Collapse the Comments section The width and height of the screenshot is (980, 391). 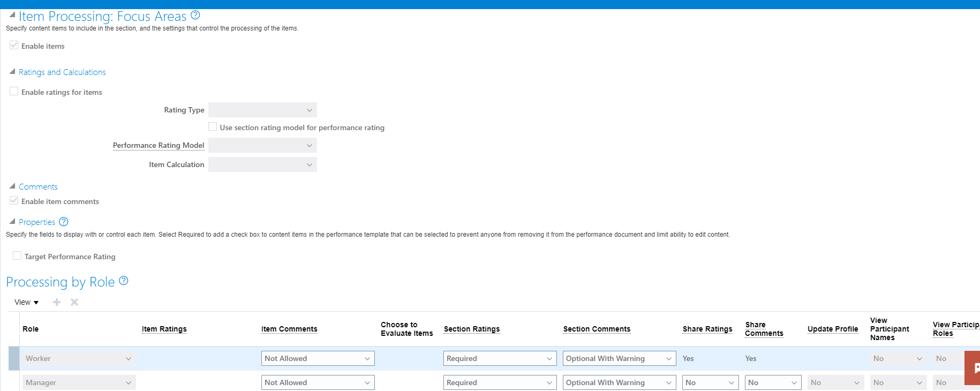click(x=12, y=186)
